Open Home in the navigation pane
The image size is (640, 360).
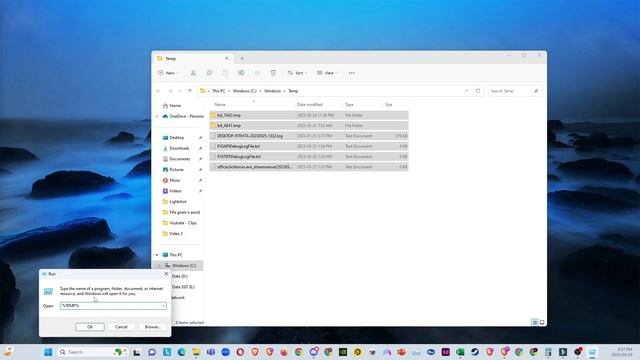coord(175,105)
